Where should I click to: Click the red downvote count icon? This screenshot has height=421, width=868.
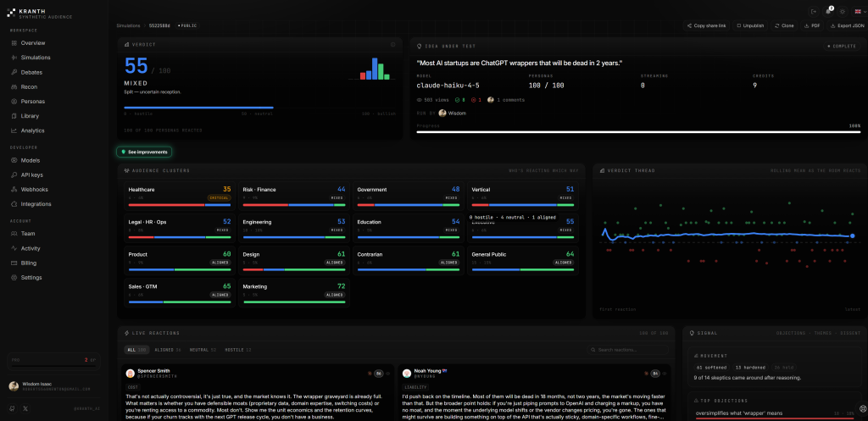tap(473, 100)
